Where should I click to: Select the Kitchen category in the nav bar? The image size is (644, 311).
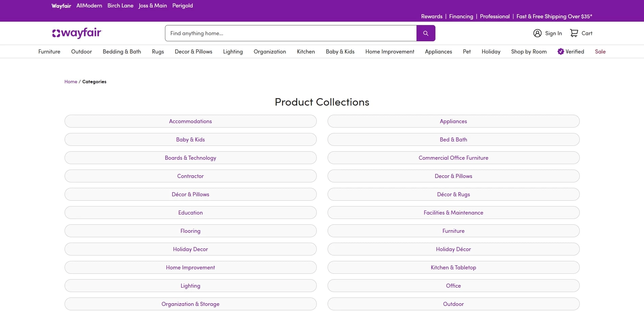point(306,51)
